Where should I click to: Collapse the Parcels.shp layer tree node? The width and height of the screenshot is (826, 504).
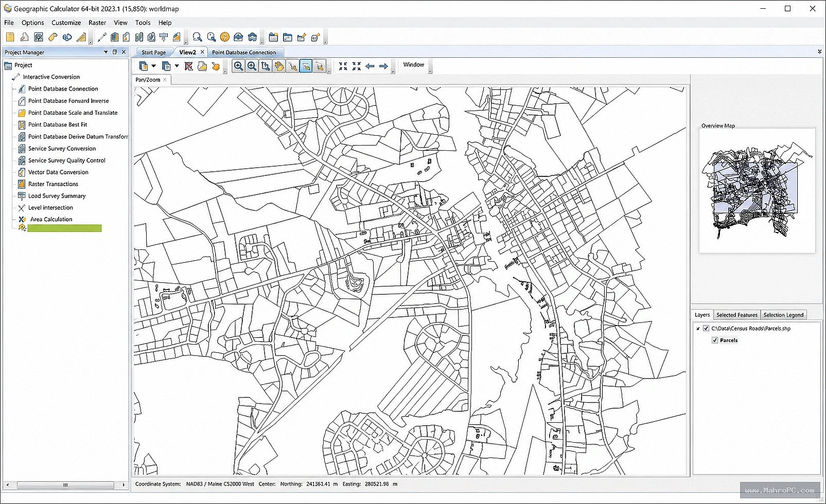tap(698, 328)
